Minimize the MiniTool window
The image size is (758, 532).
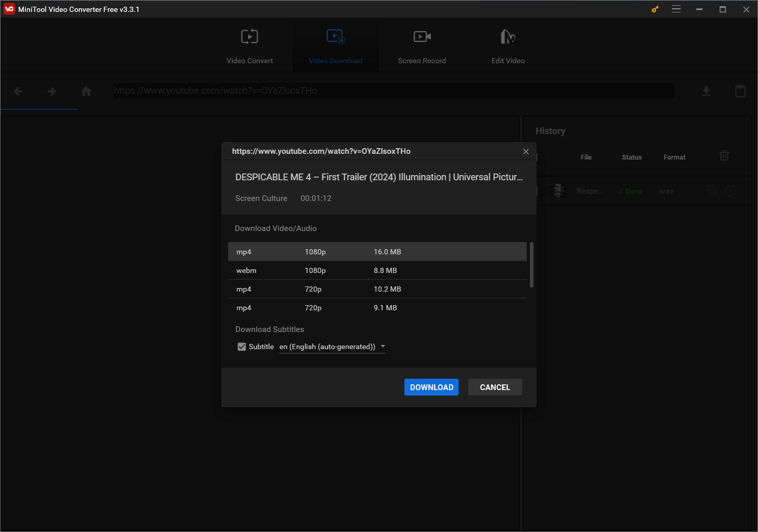[x=699, y=9]
